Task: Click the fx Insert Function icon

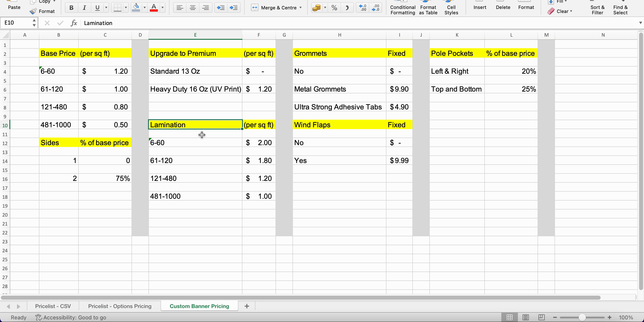Action: [74, 23]
